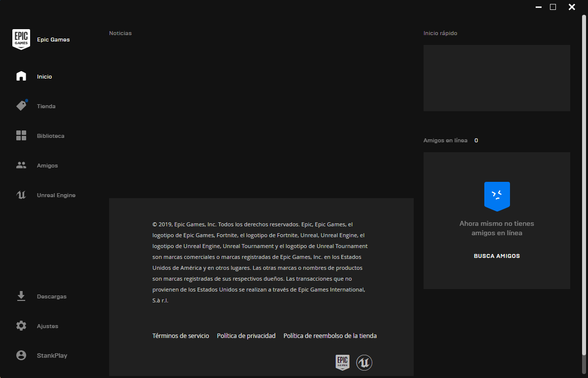Click the Epic Games footer logo
This screenshot has width=588, height=378.
(x=342, y=362)
